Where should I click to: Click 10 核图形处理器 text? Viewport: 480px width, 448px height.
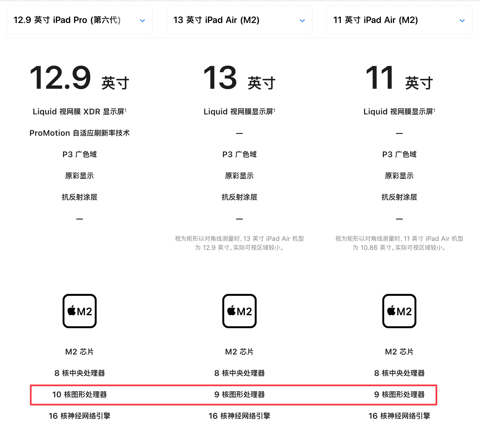click(x=79, y=394)
